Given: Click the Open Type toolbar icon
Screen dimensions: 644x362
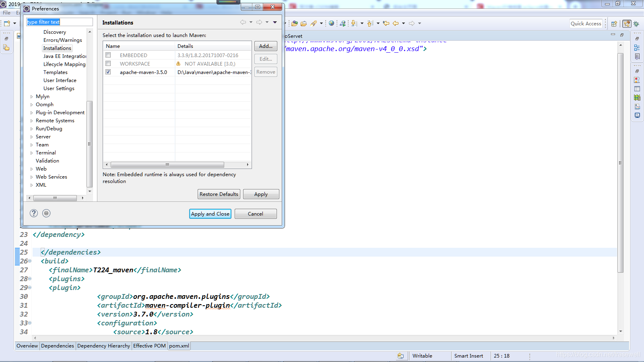Looking at the screenshot, I should [295, 23].
